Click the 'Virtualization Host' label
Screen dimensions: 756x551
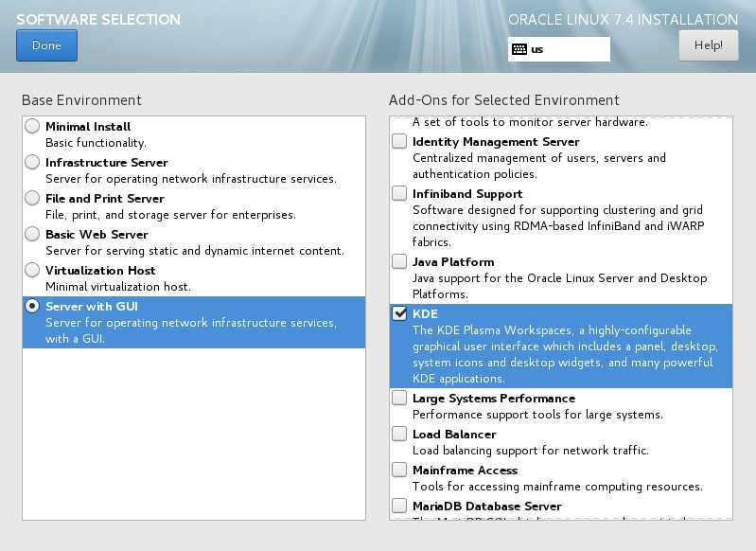100,270
